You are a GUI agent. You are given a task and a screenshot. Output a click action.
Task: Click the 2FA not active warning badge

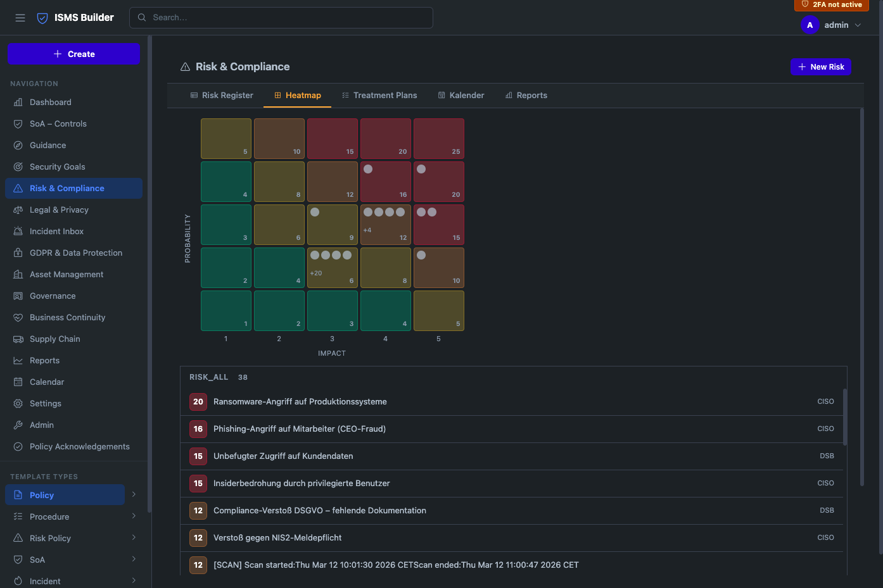point(831,4)
